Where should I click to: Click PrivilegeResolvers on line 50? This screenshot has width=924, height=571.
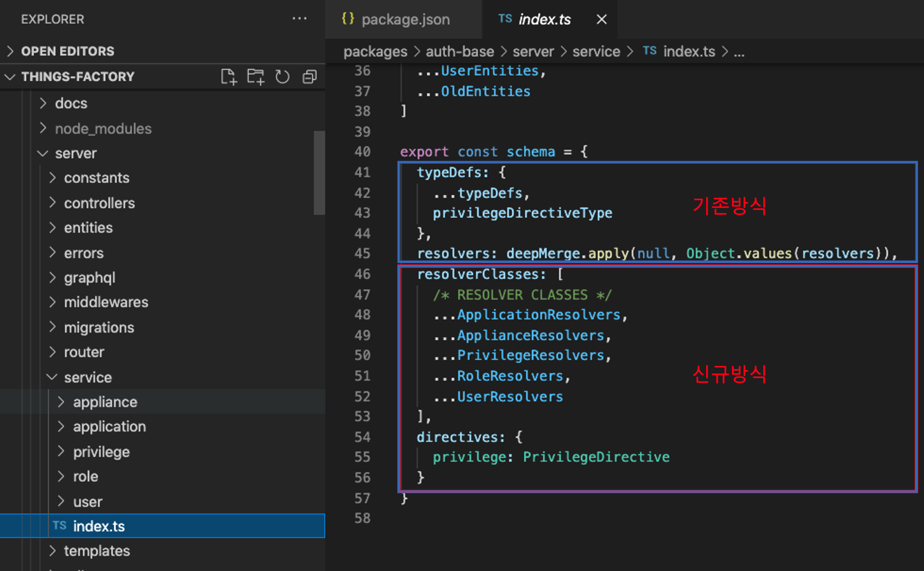point(530,355)
